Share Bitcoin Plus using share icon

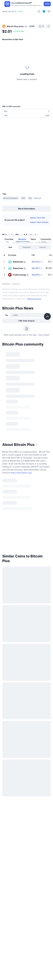tap(48, 26)
